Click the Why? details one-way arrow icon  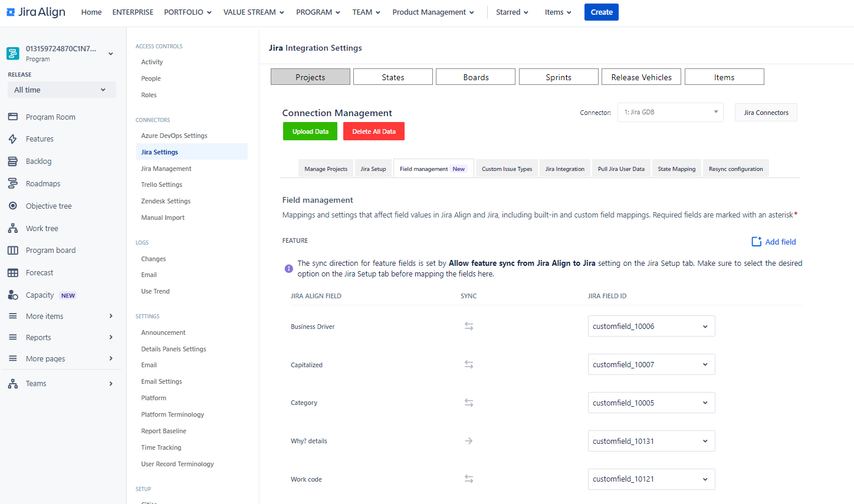[469, 441]
